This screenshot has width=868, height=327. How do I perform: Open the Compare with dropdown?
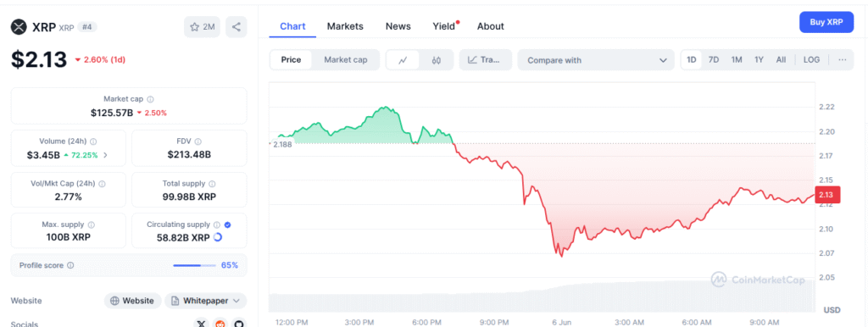pyautogui.click(x=596, y=60)
